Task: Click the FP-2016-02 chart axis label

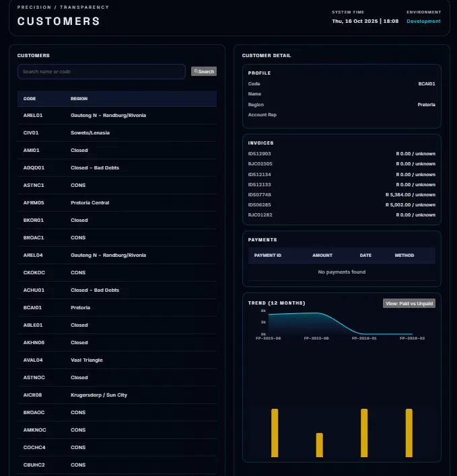Action: [x=412, y=338]
